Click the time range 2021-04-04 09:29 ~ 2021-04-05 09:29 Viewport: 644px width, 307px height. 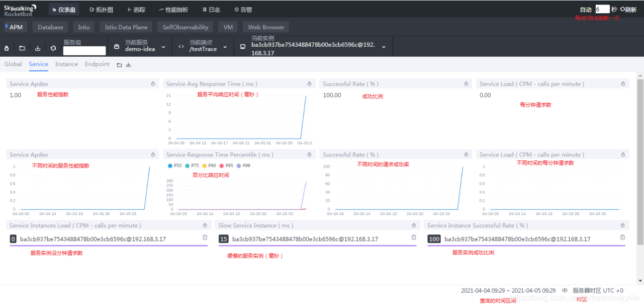pyautogui.click(x=508, y=291)
